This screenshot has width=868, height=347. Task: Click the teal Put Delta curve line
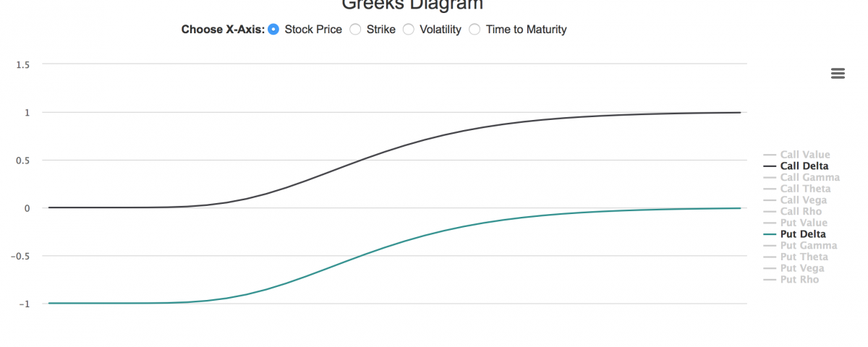362,255
